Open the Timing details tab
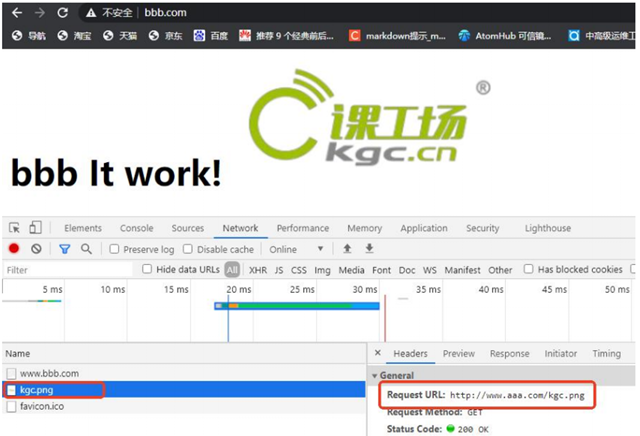The width and height of the screenshot is (640, 436). coord(607,354)
